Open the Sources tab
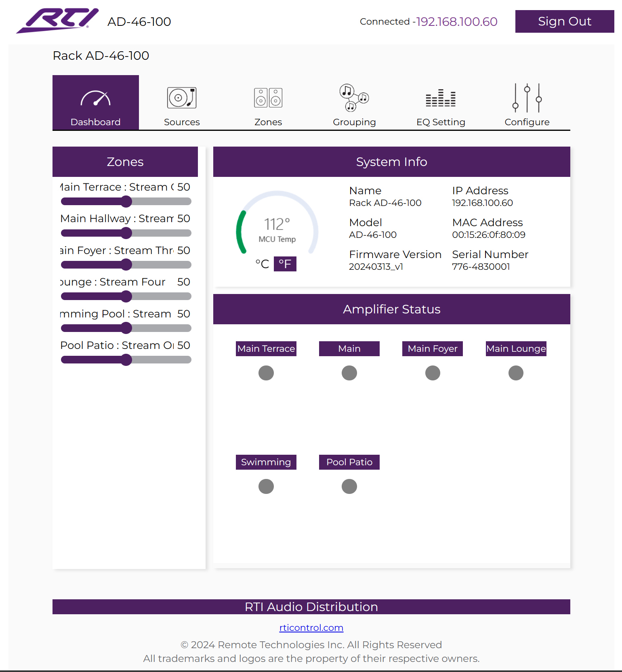 pyautogui.click(x=182, y=103)
